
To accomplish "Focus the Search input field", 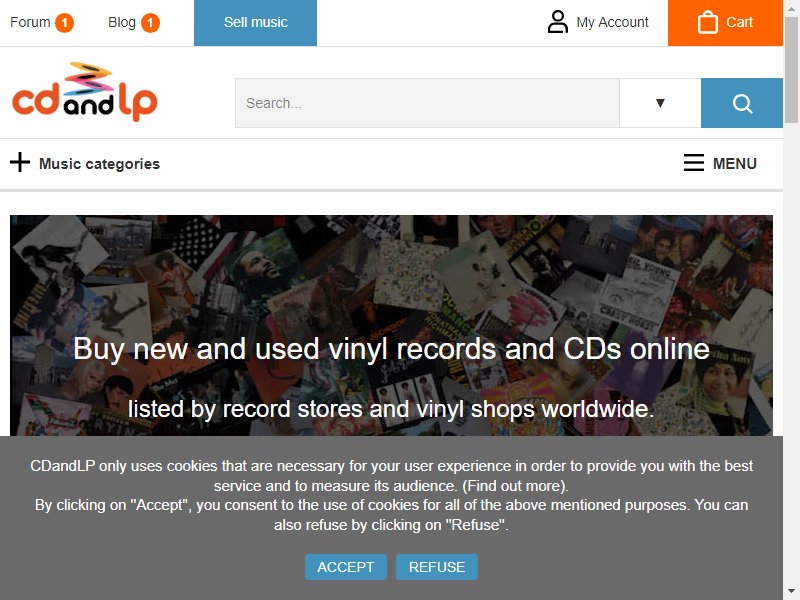I will 427,103.
